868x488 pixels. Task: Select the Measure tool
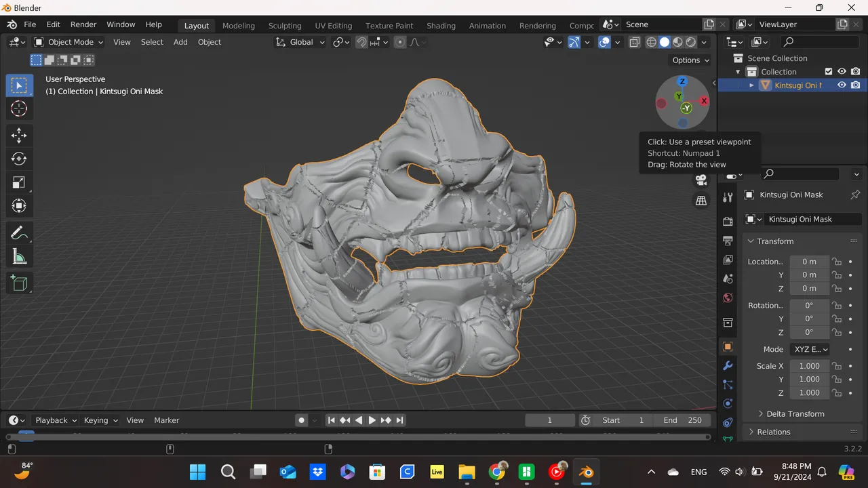(19, 256)
